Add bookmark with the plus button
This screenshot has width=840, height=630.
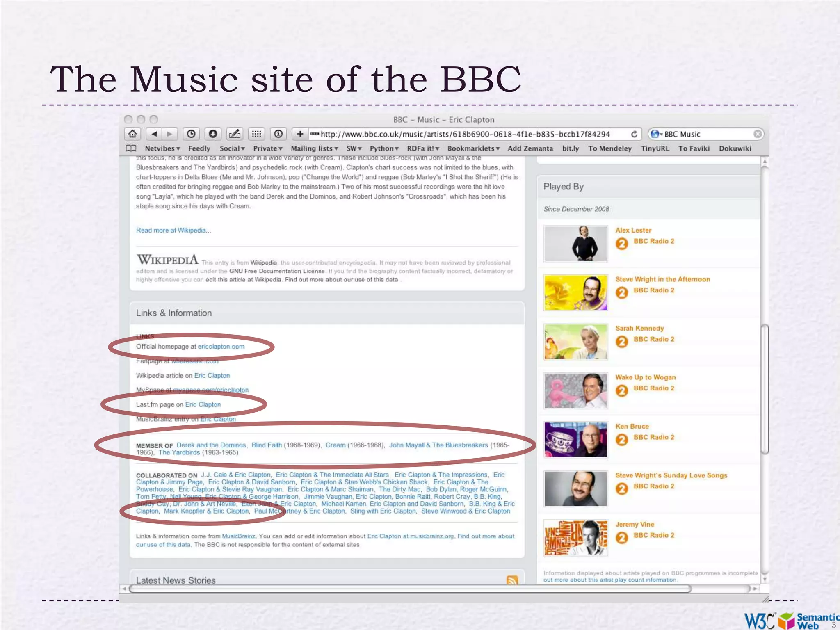(300, 134)
